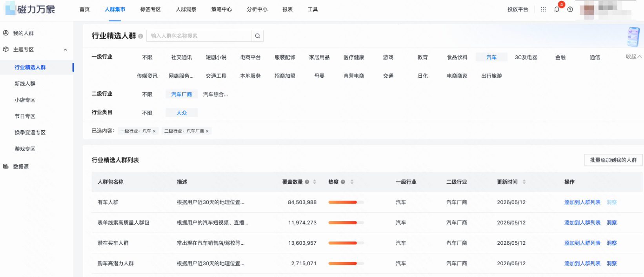The image size is (644, 277).
Task: Go to 首页 tab
Action: [85, 9]
